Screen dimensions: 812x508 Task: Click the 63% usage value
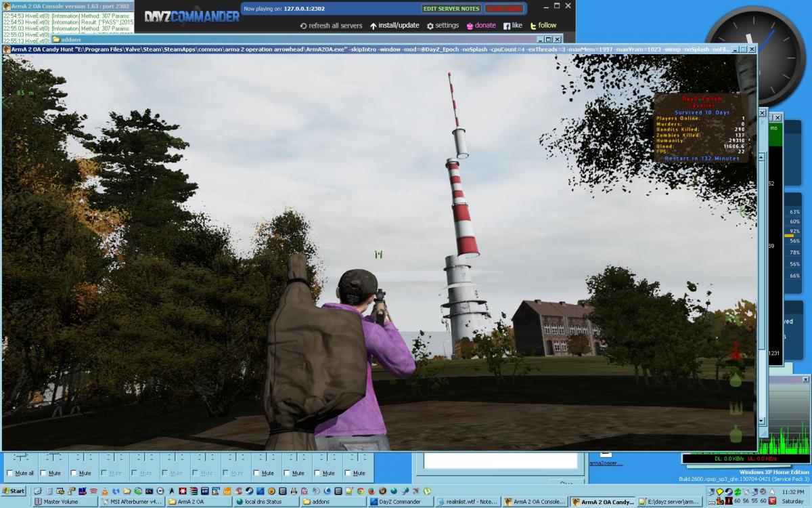795,212
